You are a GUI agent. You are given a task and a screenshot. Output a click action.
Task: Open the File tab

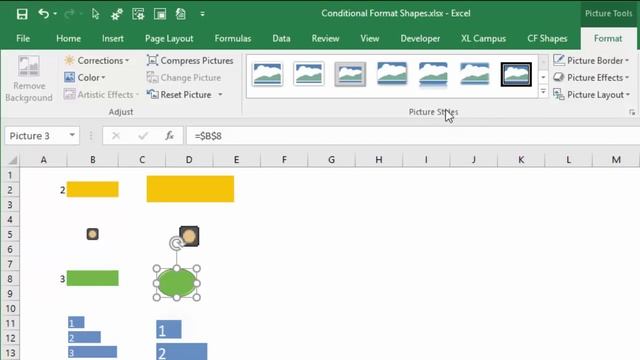tap(23, 38)
